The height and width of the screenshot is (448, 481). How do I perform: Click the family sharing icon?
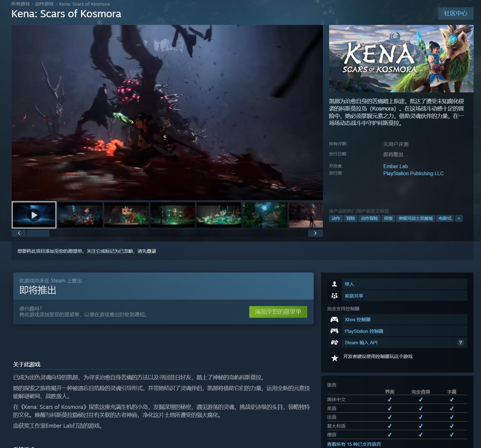[x=334, y=296]
